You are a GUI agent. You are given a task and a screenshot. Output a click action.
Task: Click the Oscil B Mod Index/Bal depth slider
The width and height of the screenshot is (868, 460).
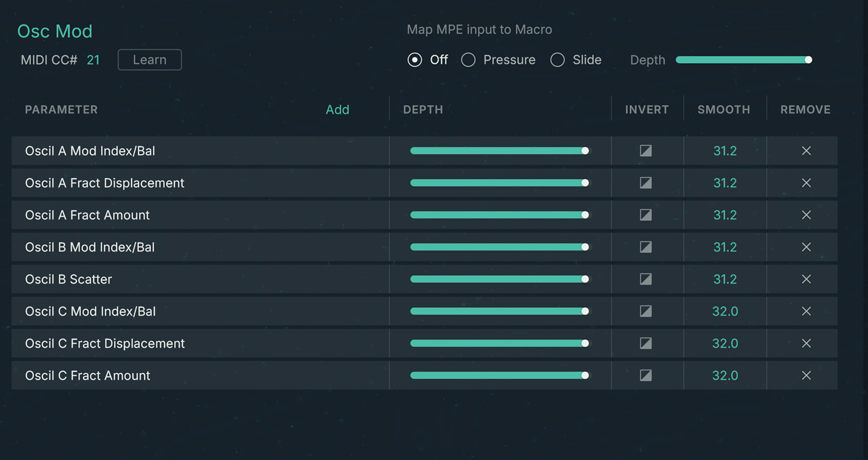coord(499,247)
